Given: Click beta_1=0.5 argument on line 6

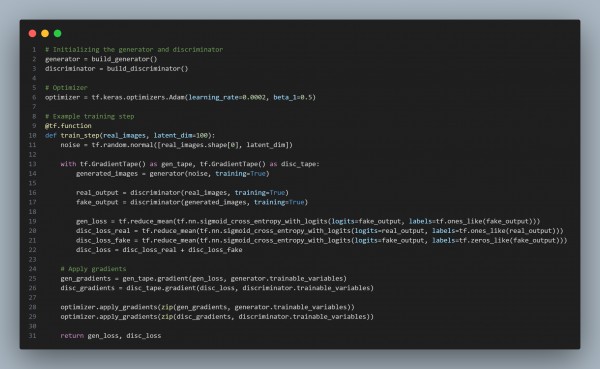Looking at the screenshot, I should [x=293, y=97].
